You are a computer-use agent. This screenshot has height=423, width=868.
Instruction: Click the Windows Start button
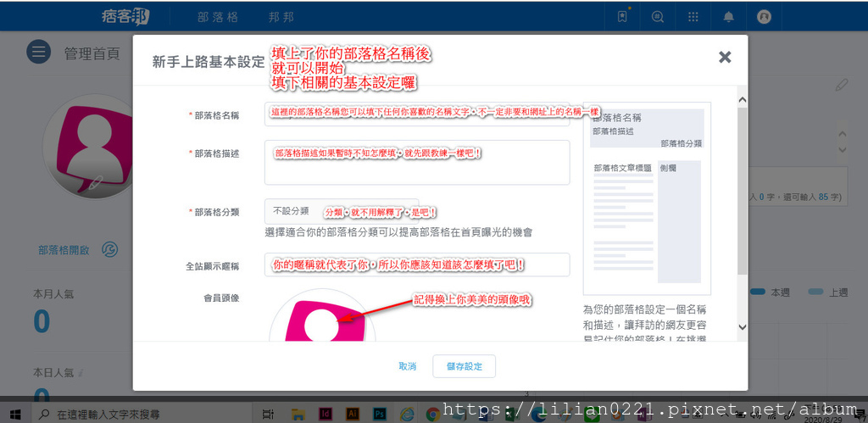15,414
